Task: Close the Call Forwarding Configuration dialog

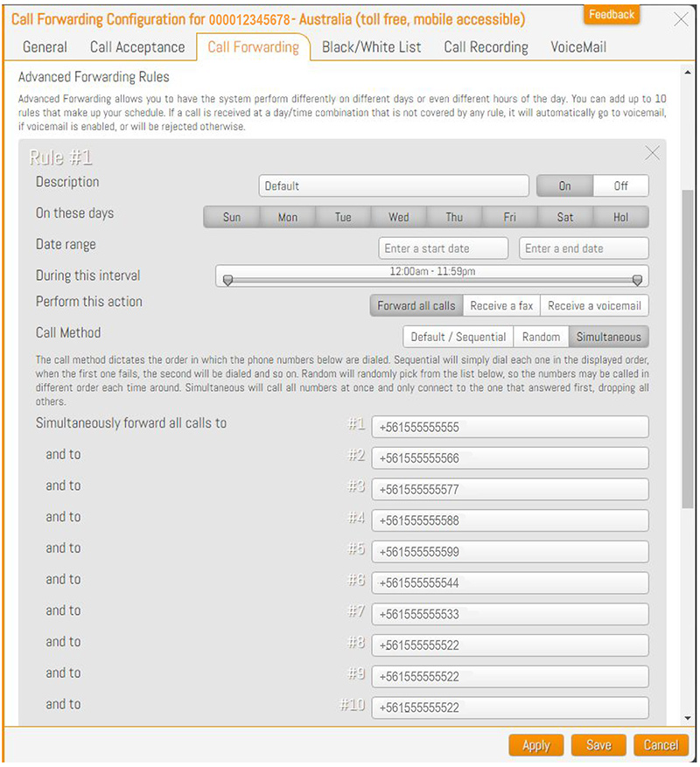Action: 682,18
